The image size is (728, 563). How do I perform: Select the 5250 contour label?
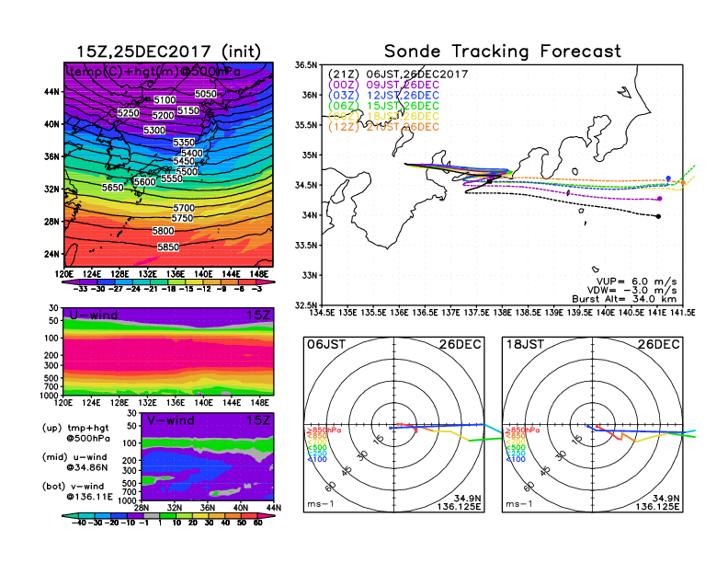click(x=128, y=113)
